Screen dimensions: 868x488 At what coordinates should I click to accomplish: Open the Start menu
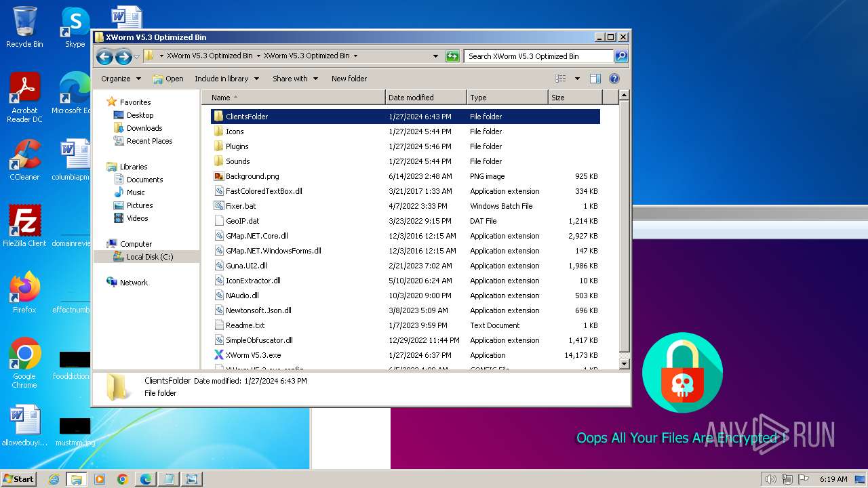point(19,479)
